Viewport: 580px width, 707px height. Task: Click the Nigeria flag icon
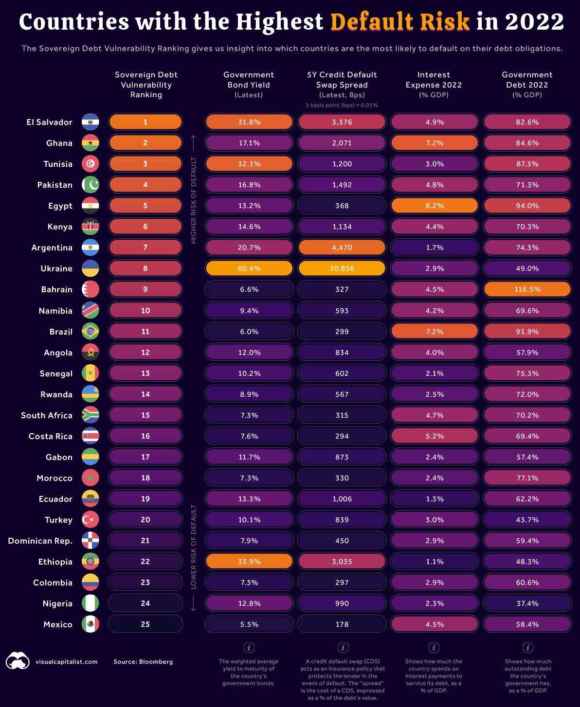pos(90,603)
